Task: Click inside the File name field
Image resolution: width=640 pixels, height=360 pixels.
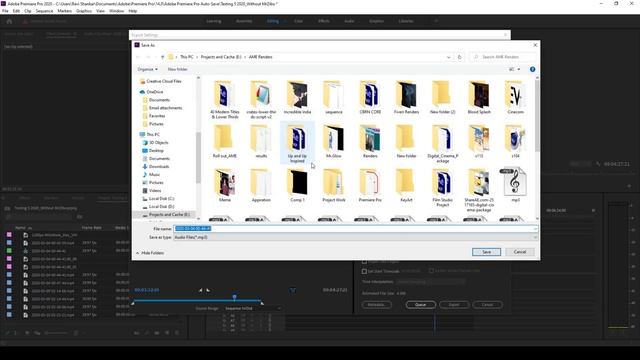Action: pyautogui.click(x=353, y=229)
